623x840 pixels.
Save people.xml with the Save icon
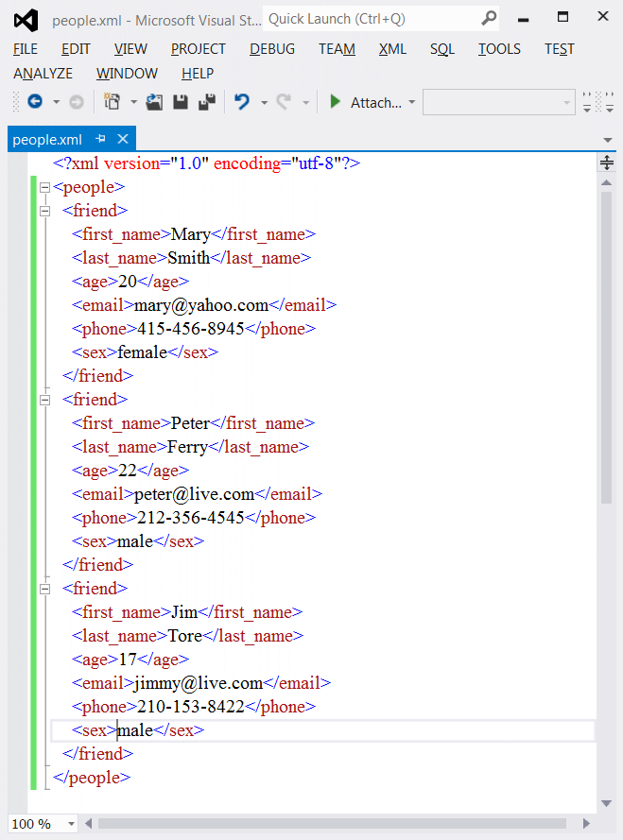[x=181, y=102]
